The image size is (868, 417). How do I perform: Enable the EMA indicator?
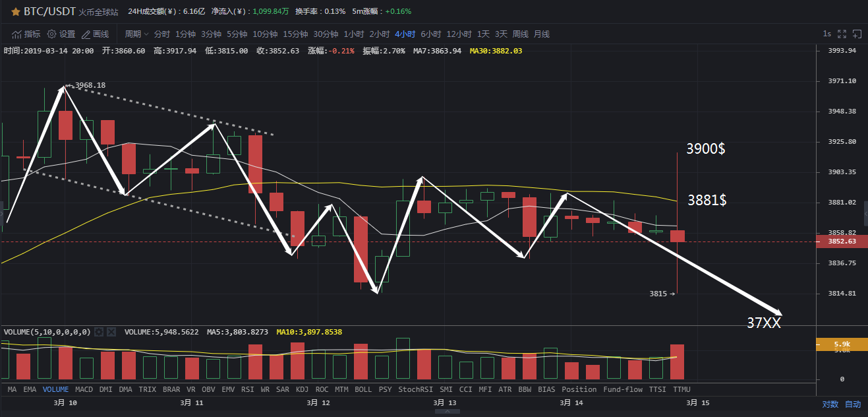tap(30, 389)
